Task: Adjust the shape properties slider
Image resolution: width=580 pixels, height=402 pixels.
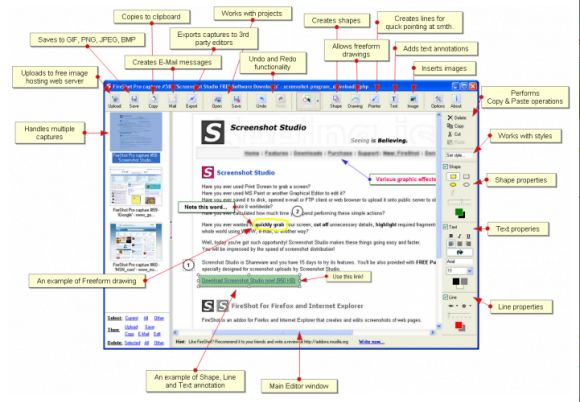Action: pyautogui.click(x=460, y=202)
